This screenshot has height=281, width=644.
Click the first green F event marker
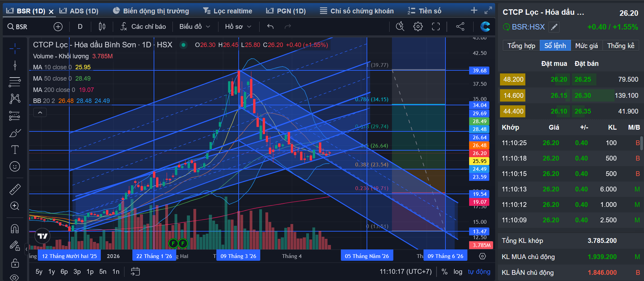point(173,244)
